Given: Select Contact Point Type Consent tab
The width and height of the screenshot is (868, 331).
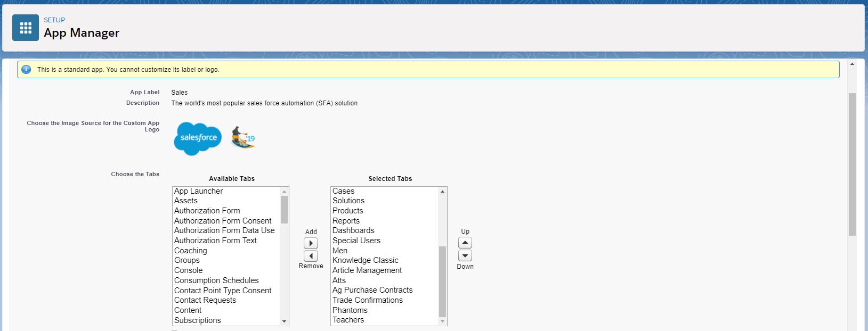Looking at the screenshot, I should (x=226, y=291).
